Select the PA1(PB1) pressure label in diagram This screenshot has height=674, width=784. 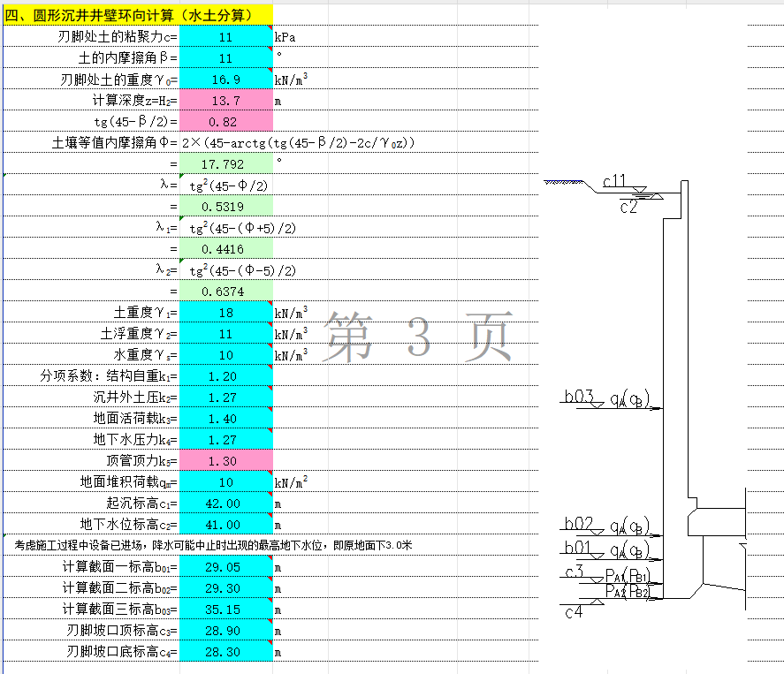pos(627,576)
